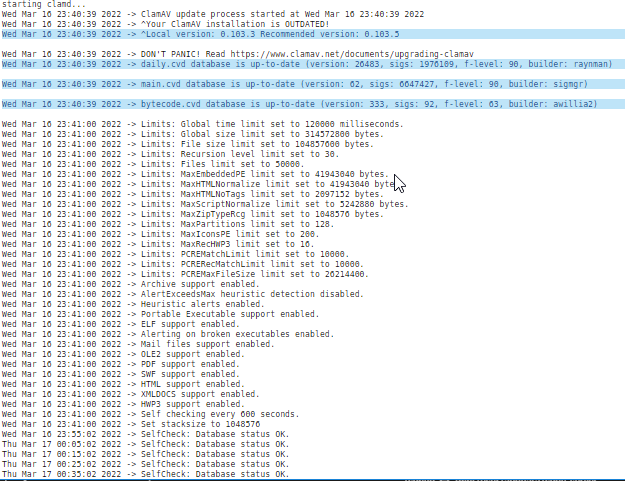Image resolution: width=625 pixels, height=481 pixels.
Task: Click the 'Global size limit set' line
Action: pyautogui.click(x=193, y=134)
